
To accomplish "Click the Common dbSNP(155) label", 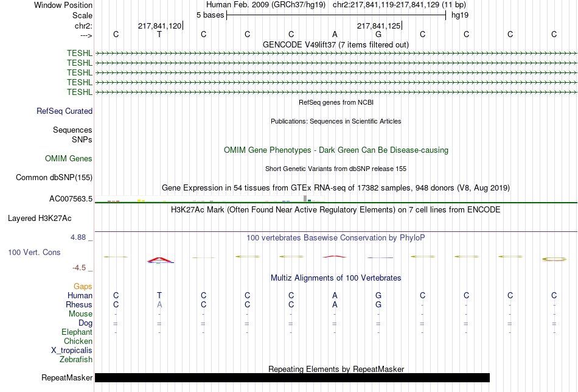I will pos(54,177).
